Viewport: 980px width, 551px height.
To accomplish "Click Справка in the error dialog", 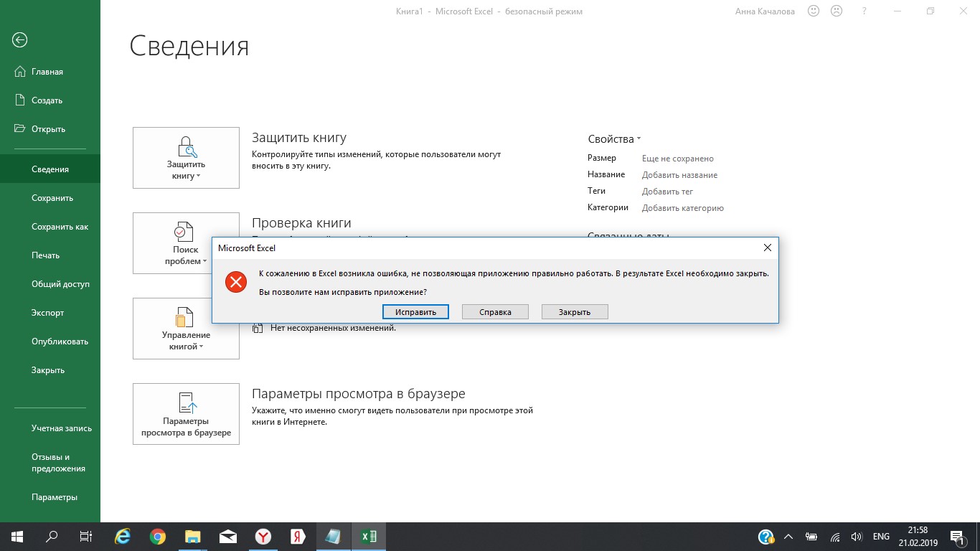I will coord(495,312).
